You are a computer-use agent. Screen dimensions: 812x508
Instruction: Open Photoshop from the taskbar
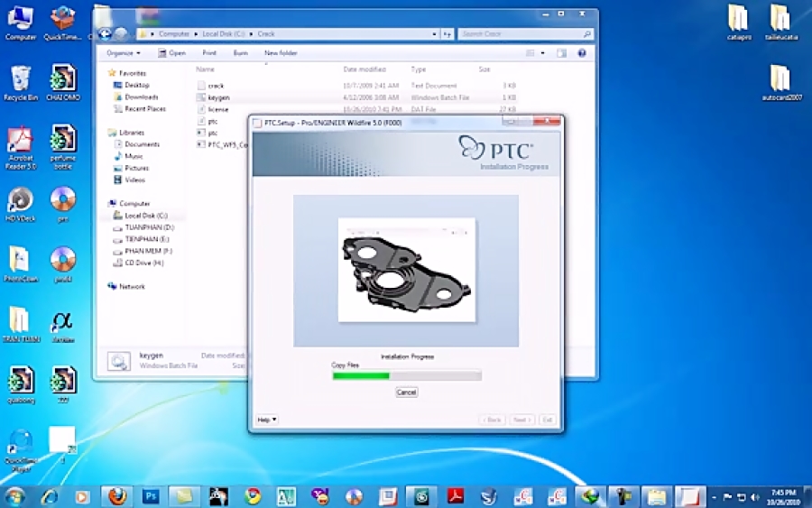151,496
